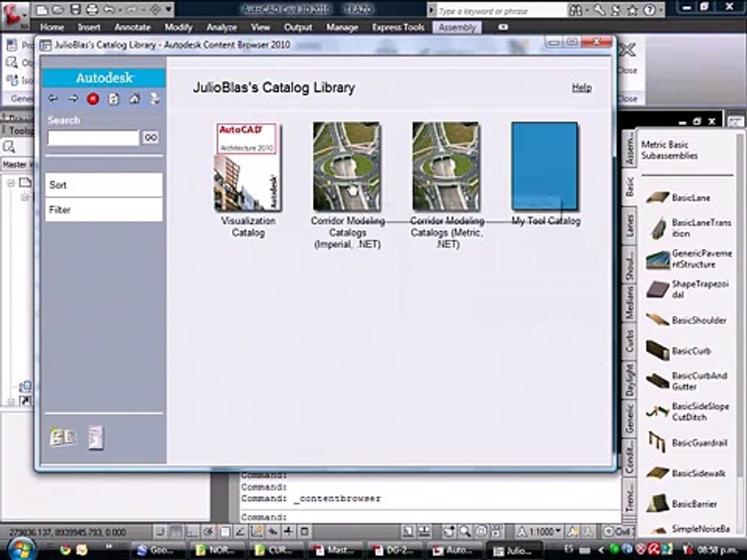Image resolution: width=747 pixels, height=560 pixels.
Task: Select BasicLaneTransition subassembly
Action: pos(689,228)
